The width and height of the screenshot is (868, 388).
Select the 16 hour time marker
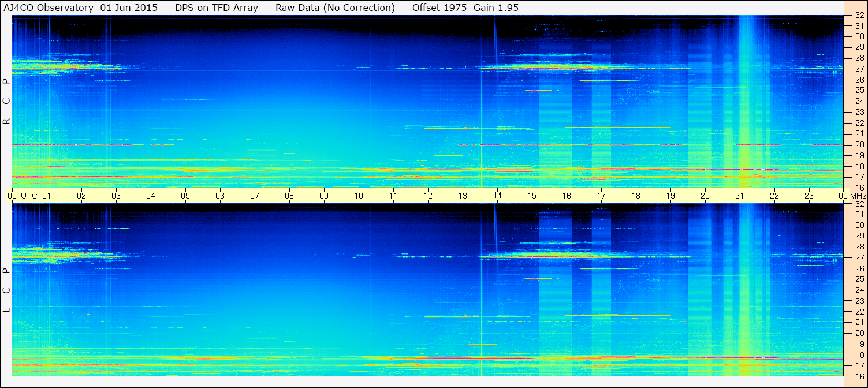pyautogui.click(x=567, y=196)
